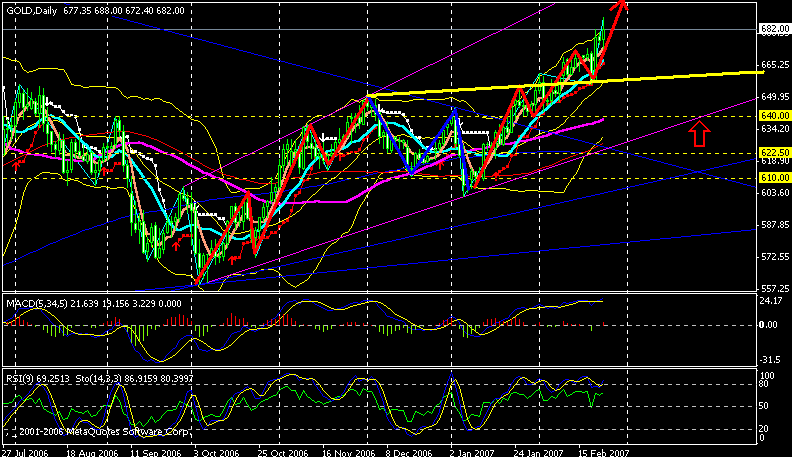Select the 640.00 yellow price label
This screenshot has width=792, height=457.
pyautogui.click(x=771, y=116)
